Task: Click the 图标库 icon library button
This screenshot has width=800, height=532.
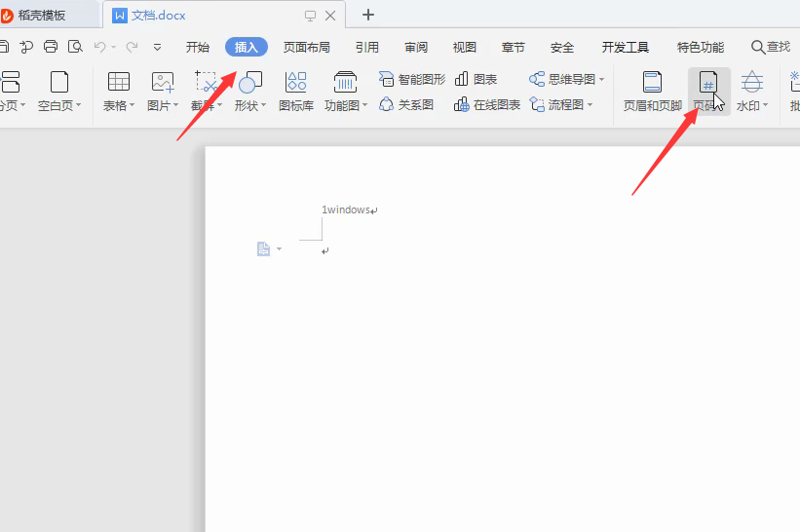Action: [296, 92]
